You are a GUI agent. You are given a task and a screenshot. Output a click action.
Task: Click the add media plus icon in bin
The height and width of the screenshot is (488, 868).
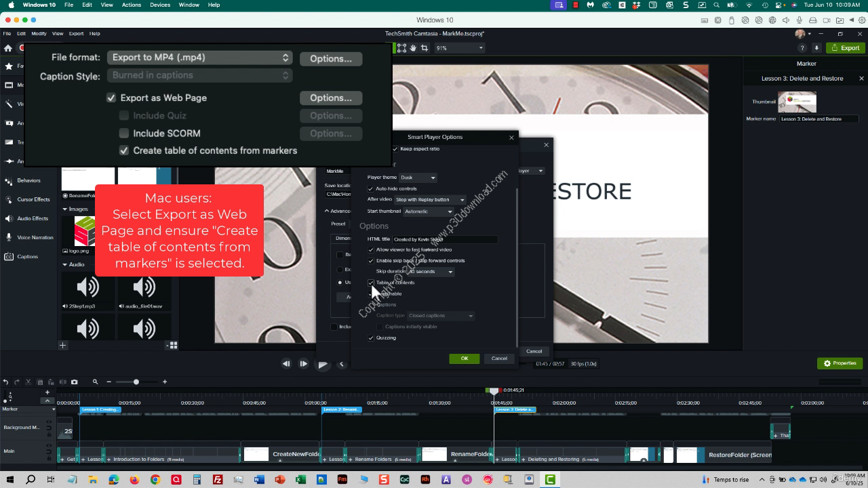[x=62, y=346]
